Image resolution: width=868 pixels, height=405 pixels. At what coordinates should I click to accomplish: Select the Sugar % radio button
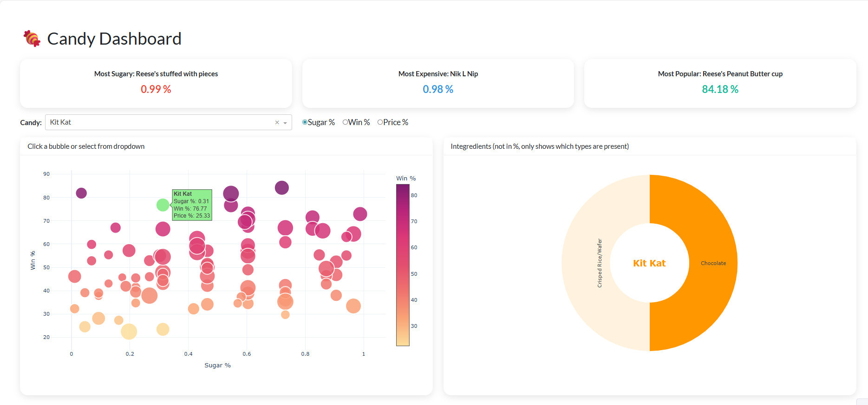pos(305,122)
